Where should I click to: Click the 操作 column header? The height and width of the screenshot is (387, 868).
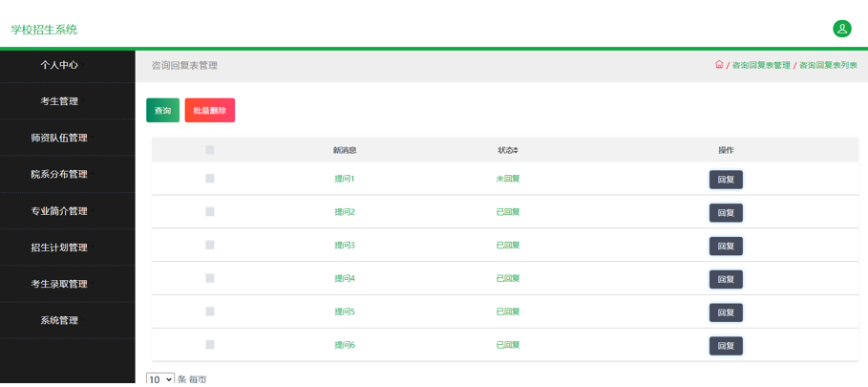click(726, 150)
